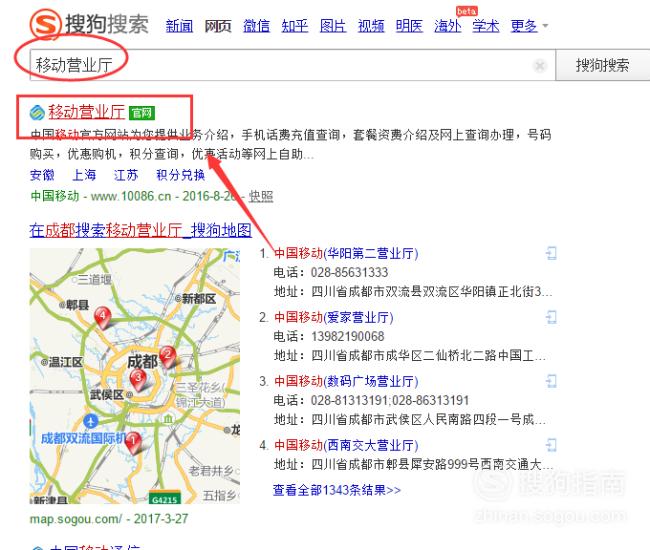650x550 pixels.
Task: Open the 安徽 sublink
Action: click(x=42, y=175)
